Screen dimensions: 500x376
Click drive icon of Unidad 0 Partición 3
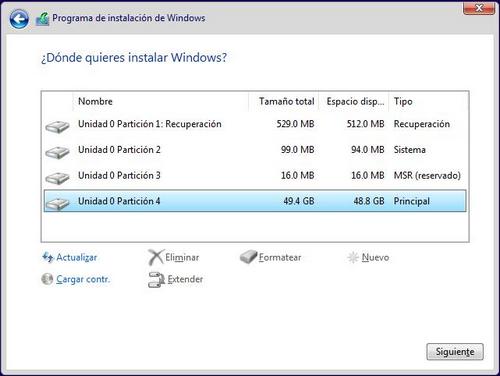57,178
